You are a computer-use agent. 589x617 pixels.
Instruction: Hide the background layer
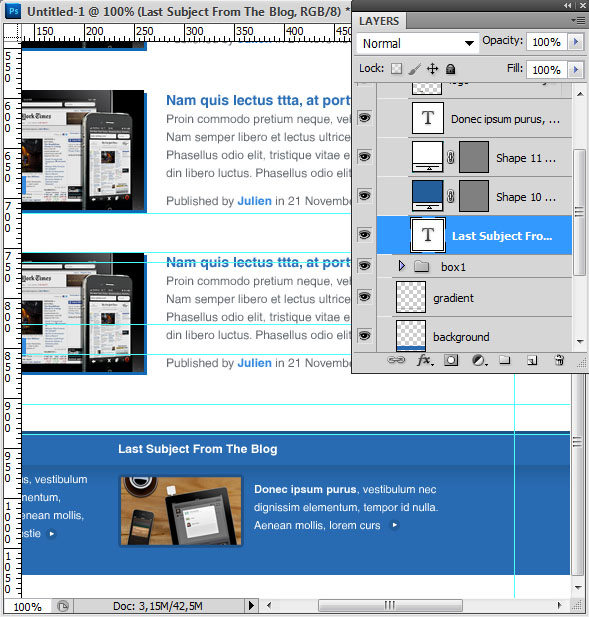click(x=364, y=335)
